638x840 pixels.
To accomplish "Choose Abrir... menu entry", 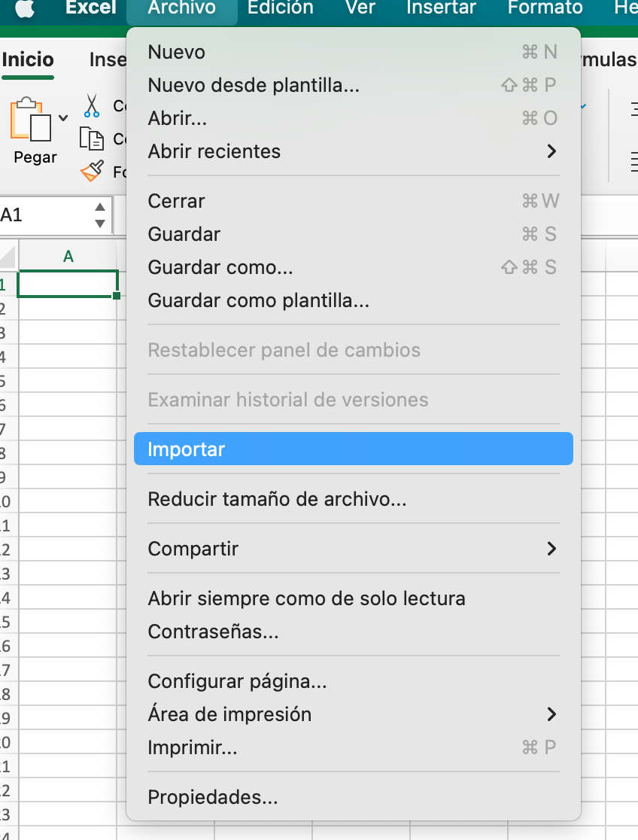I will tap(354, 118).
